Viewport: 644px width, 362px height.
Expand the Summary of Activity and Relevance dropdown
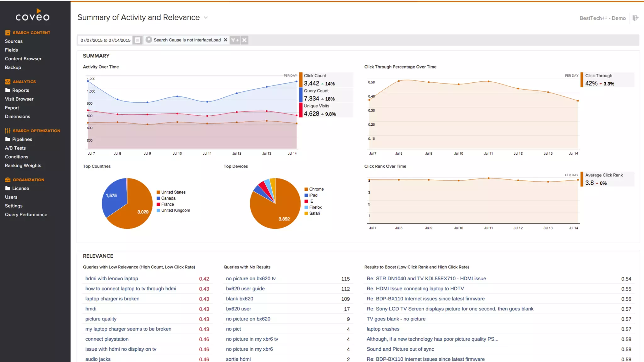point(206,18)
